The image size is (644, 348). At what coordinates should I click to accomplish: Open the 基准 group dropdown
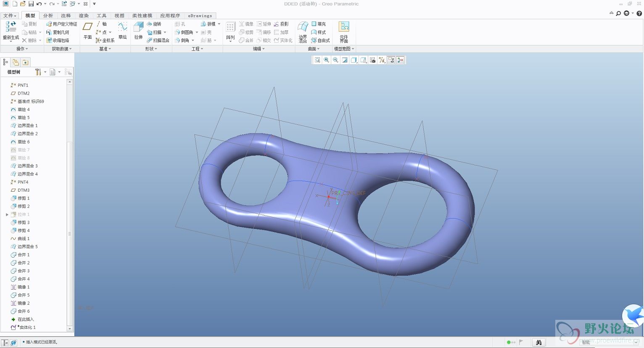(105, 49)
